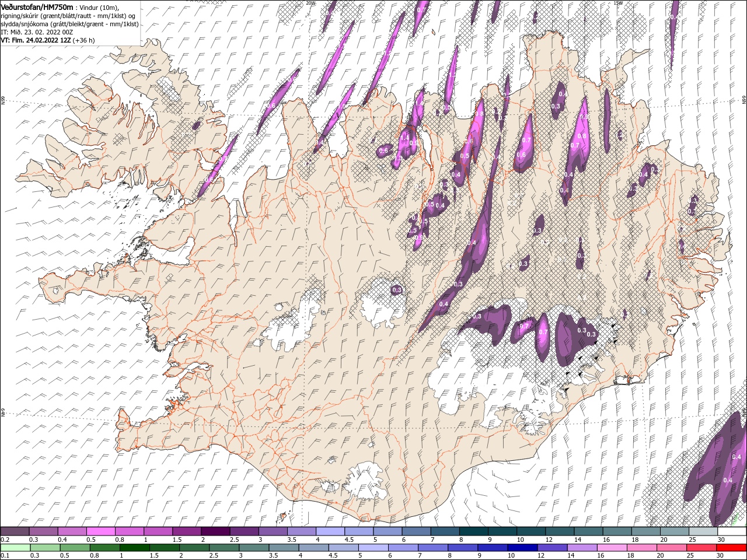Click the 20W longitude label at the top edge

coord(310,2)
